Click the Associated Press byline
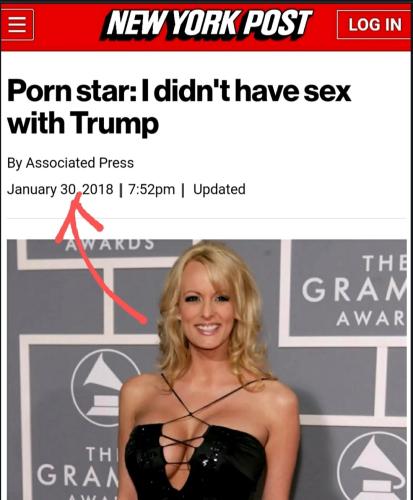The image size is (413, 500). click(x=70, y=163)
